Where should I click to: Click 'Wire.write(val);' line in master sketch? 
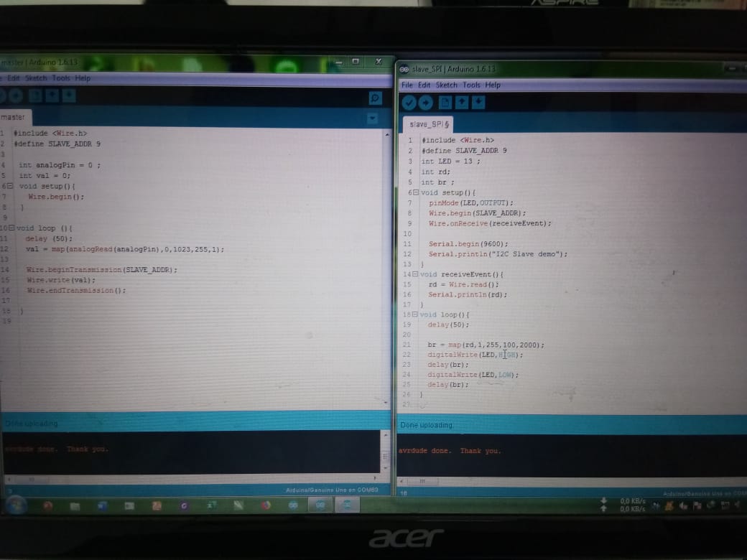point(60,281)
